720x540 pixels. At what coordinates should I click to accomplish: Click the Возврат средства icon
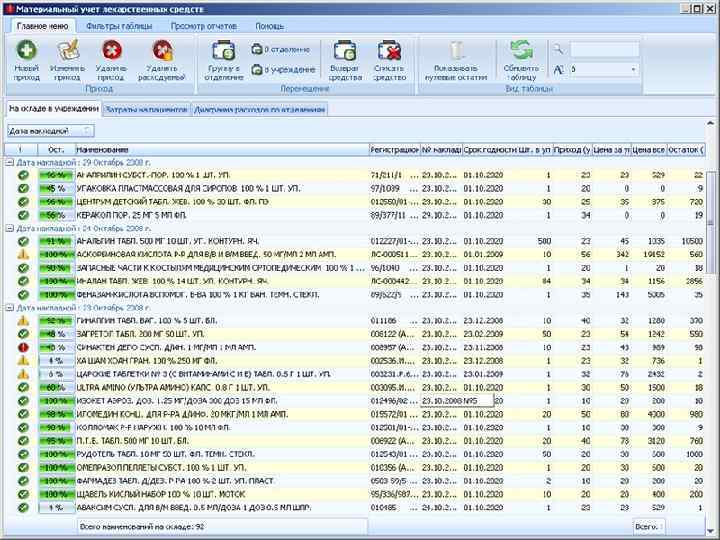(x=345, y=51)
